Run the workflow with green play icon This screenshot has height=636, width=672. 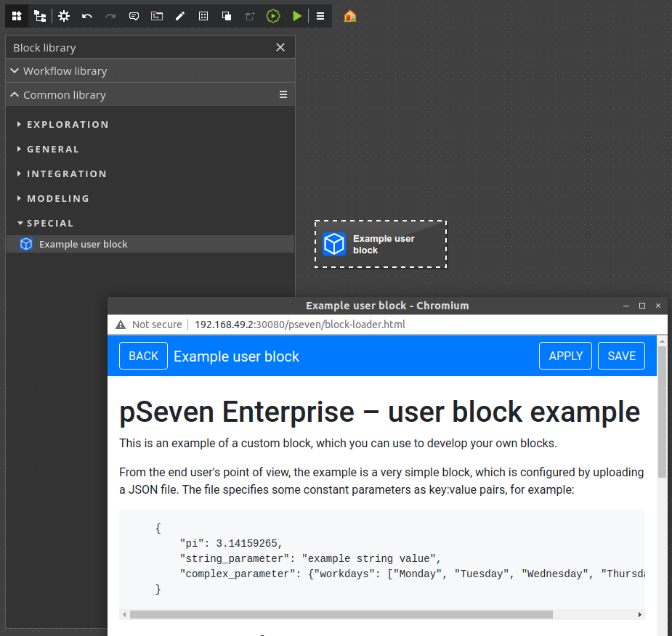click(x=296, y=16)
